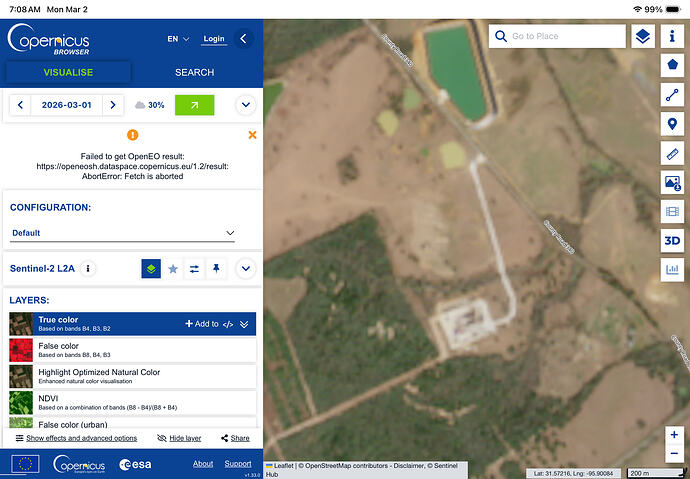The width and height of the screenshot is (690, 479).
Task: Toggle Hide layer visibility
Action: tap(179, 438)
